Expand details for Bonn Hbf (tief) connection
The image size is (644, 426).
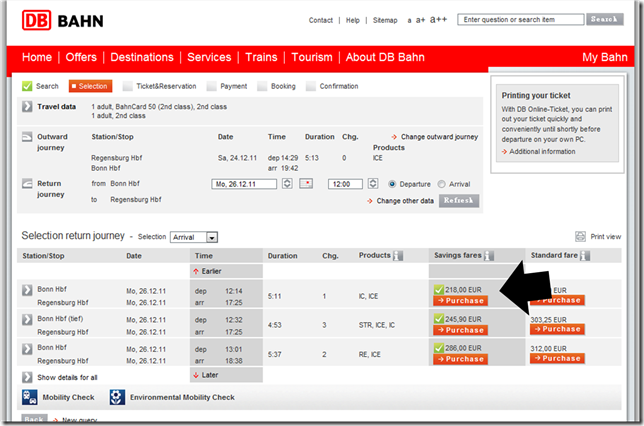[x=27, y=319]
